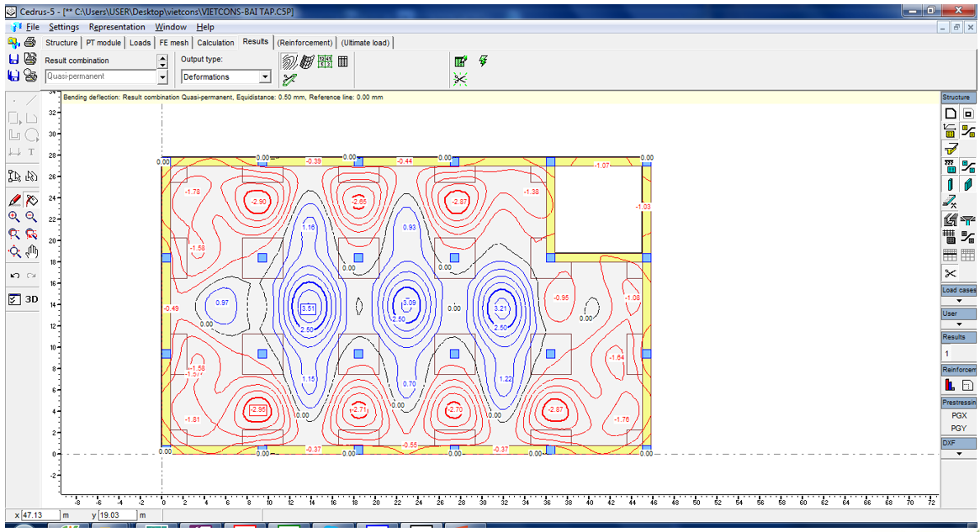This screenshot has width=980, height=532.
Task: Click the application logo icon beside File
Action: pos(16,27)
